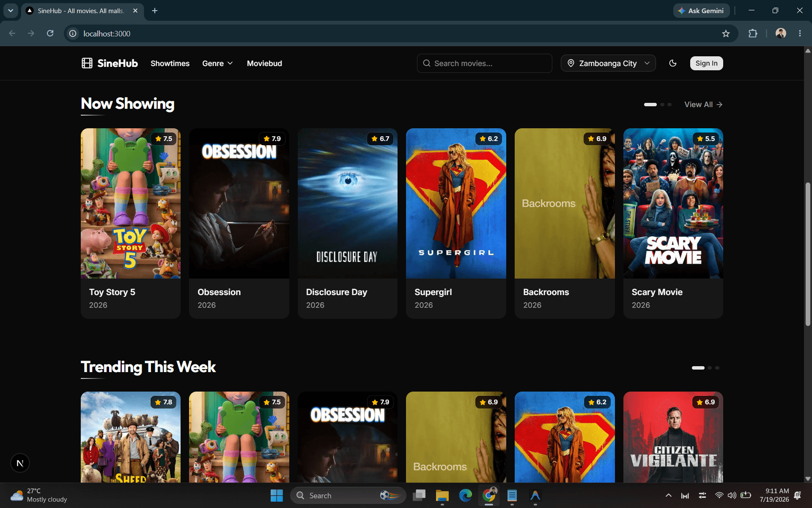Select third Trending This Week carousel dot

click(717, 368)
